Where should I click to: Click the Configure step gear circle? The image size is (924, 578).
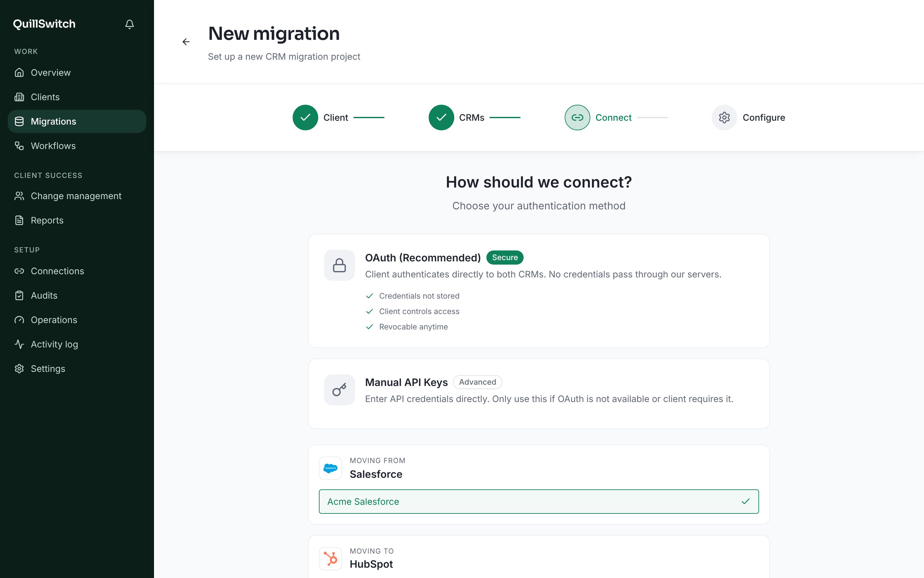(724, 117)
